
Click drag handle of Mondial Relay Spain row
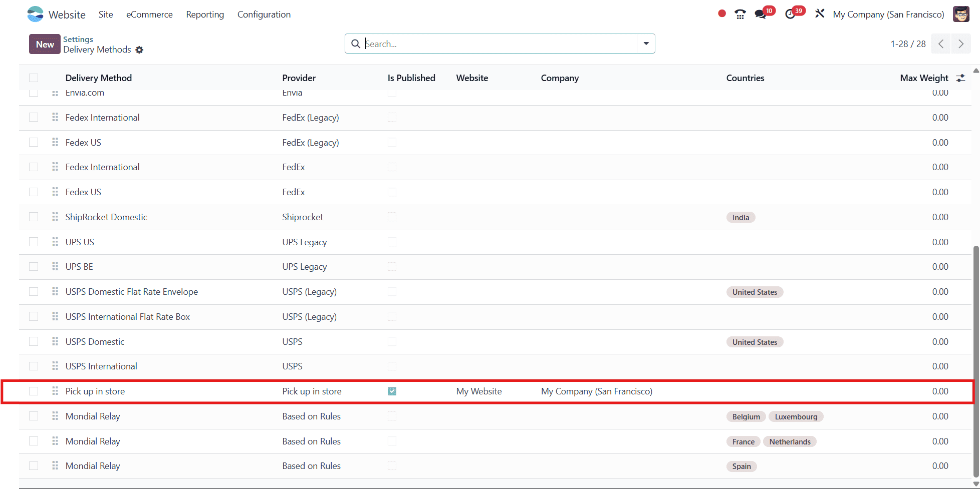pos(55,465)
